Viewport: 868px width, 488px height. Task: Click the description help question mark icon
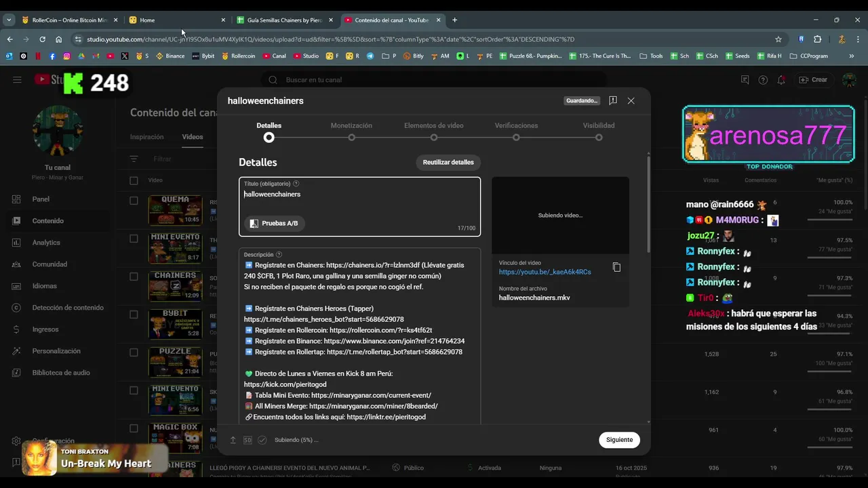coord(279,255)
